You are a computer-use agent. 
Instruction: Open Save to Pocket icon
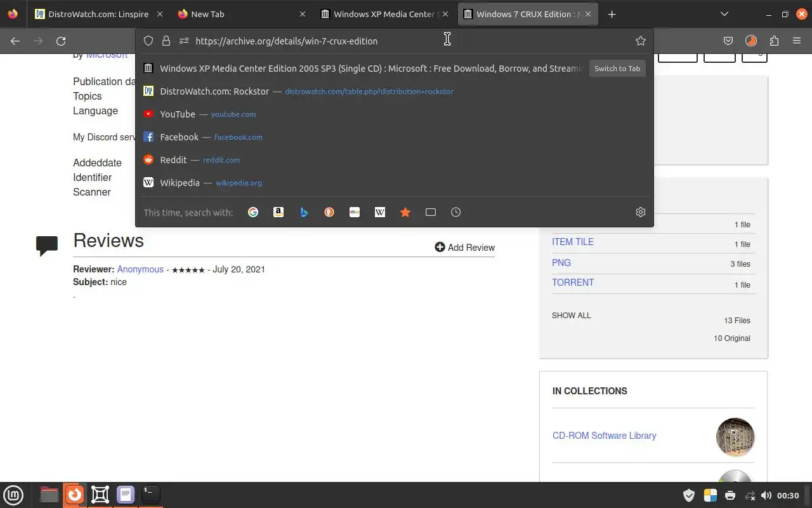(x=728, y=41)
